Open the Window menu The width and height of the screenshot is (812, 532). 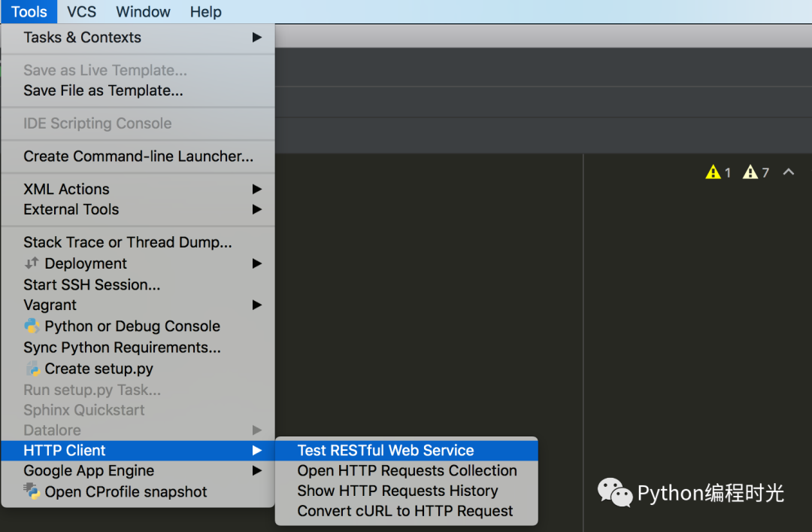tap(143, 11)
